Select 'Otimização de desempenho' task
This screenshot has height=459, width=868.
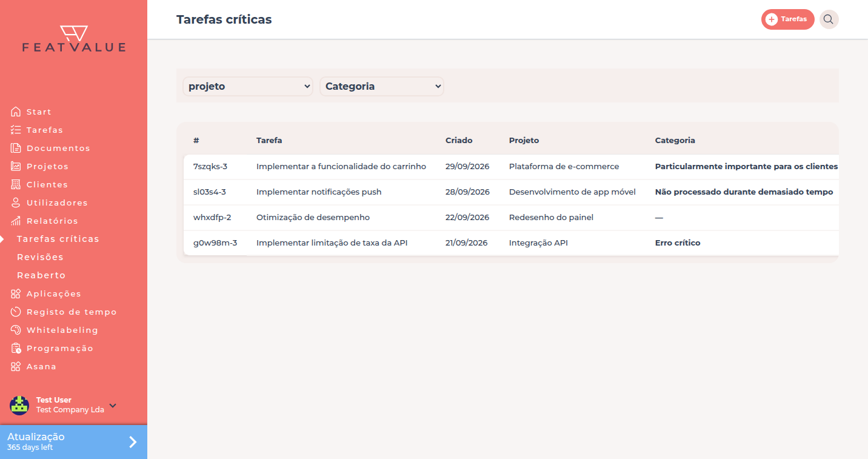(x=313, y=217)
